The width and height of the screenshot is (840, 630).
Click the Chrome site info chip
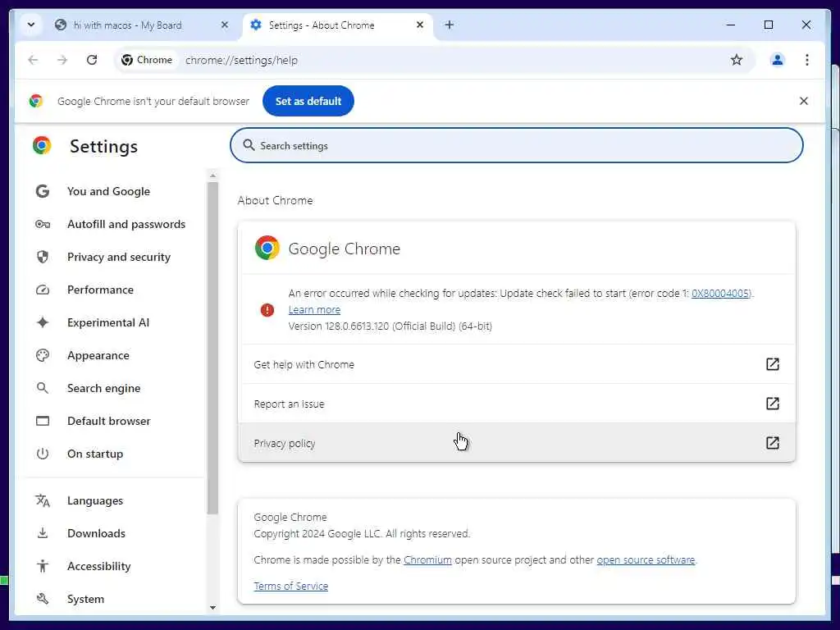(148, 60)
